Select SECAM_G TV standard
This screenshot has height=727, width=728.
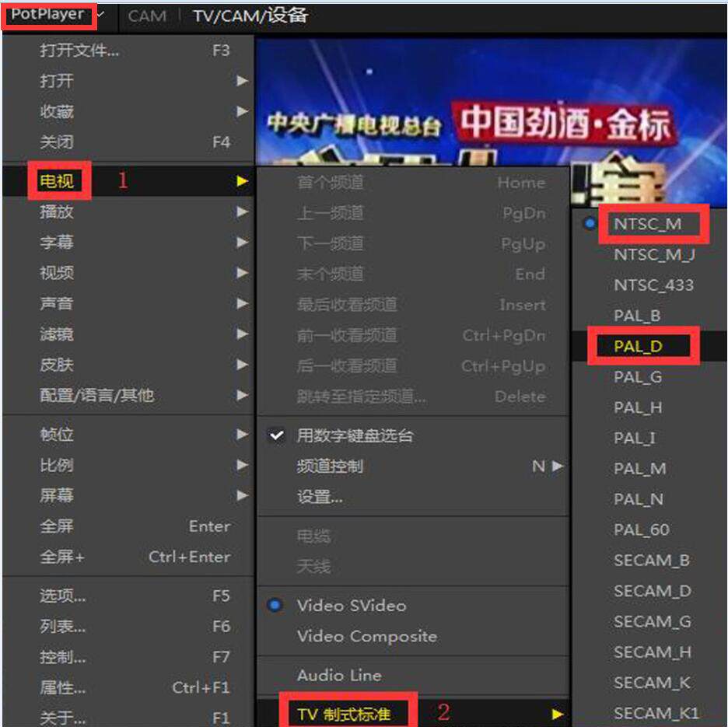pyautogui.click(x=649, y=621)
